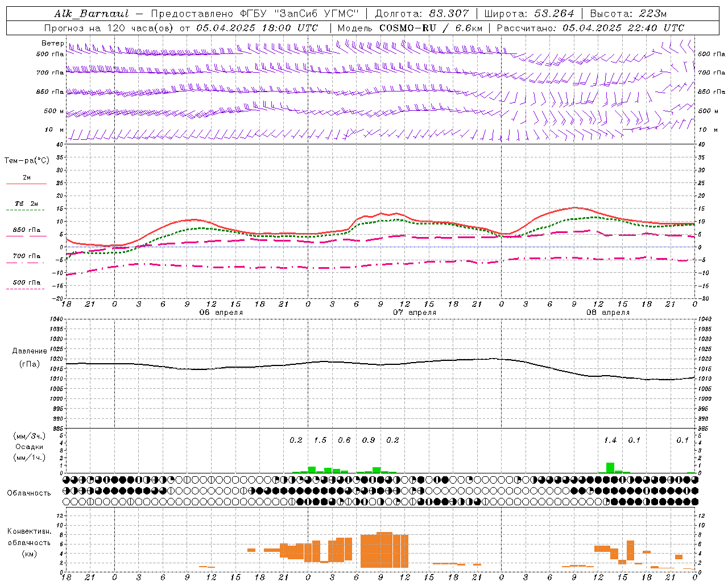Screen dimensions: 728x582
Task: Click the '(км)' unit under convective cloudiness
Action: click(x=30, y=554)
